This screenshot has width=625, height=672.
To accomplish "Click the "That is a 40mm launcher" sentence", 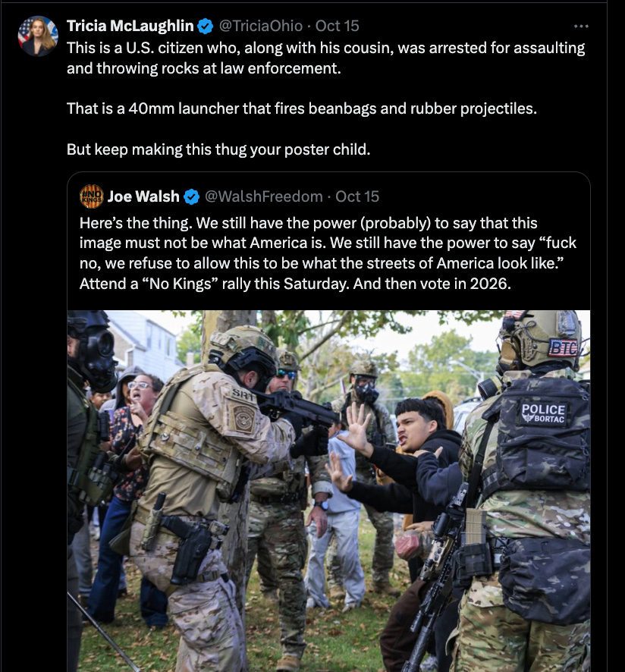I will [x=302, y=108].
